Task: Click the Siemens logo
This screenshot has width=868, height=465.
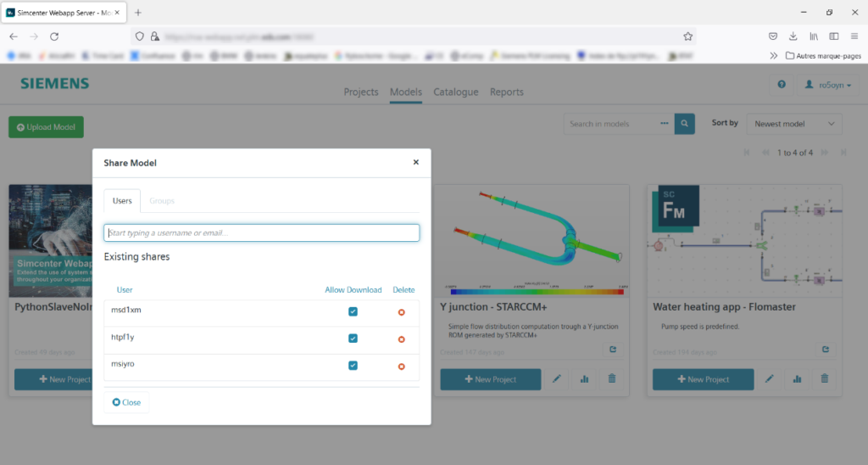Action: pos(55,84)
